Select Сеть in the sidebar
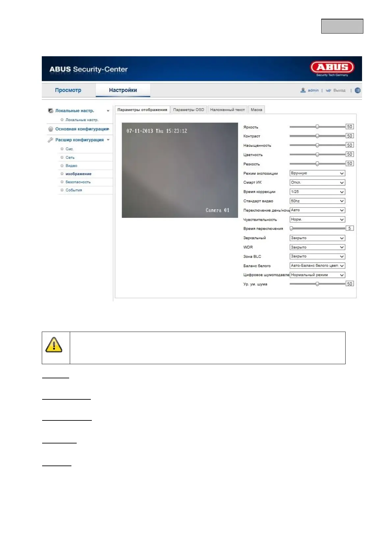Screen dimensions: 392x554 [70, 158]
